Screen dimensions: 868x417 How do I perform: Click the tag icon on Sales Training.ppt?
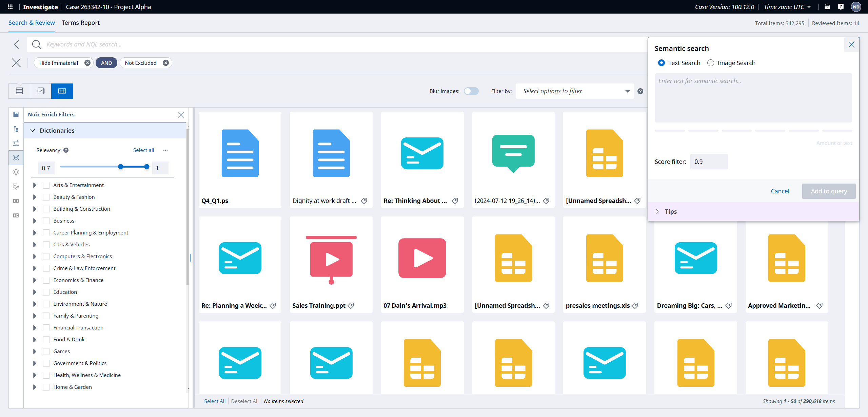tap(351, 305)
